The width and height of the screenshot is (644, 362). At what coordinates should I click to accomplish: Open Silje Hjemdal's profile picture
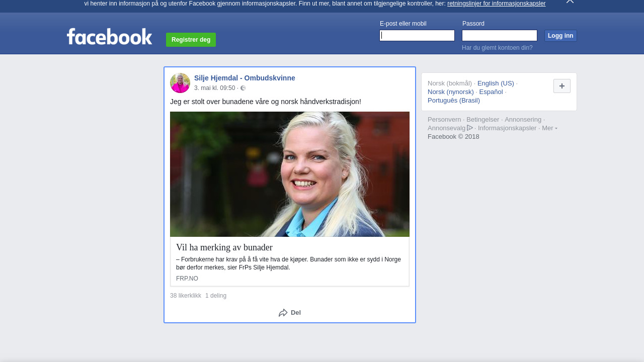(x=180, y=83)
